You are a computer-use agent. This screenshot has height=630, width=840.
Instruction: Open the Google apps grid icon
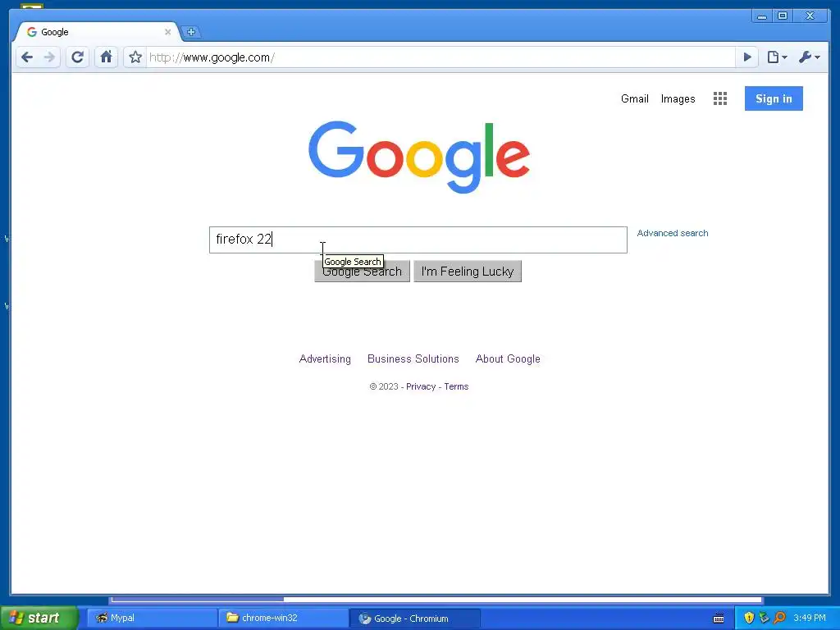point(720,98)
